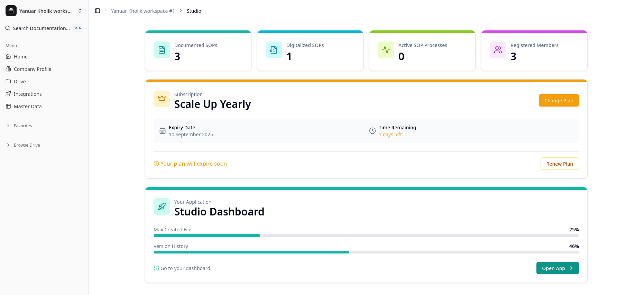The width and height of the screenshot is (644, 295).
Task: Click the Renew Plan button
Action: pos(559,164)
